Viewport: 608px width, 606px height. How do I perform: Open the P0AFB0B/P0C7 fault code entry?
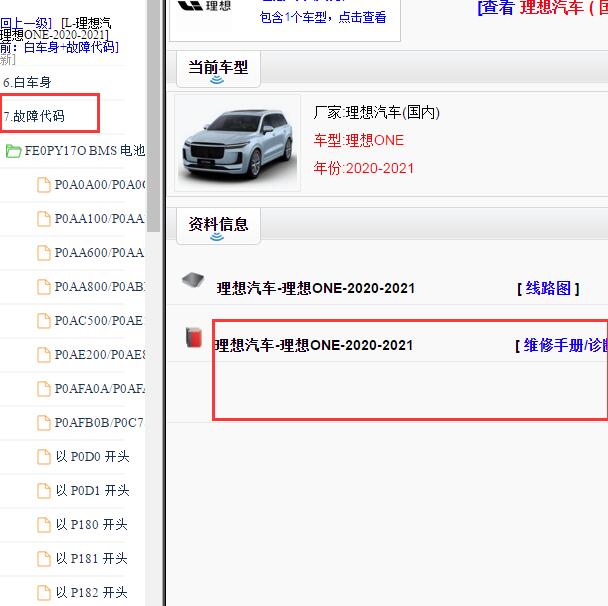click(x=99, y=423)
